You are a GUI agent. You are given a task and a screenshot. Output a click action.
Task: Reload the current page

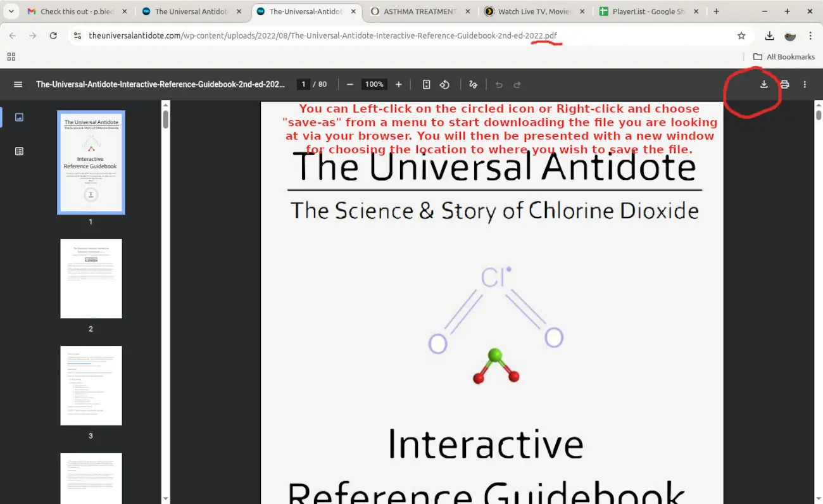(53, 36)
